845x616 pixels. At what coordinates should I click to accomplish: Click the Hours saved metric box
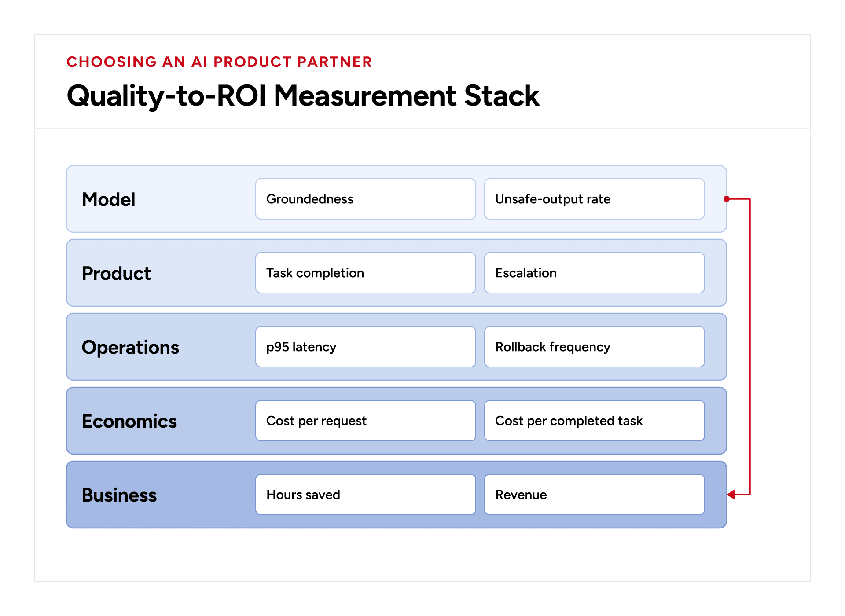click(x=366, y=495)
